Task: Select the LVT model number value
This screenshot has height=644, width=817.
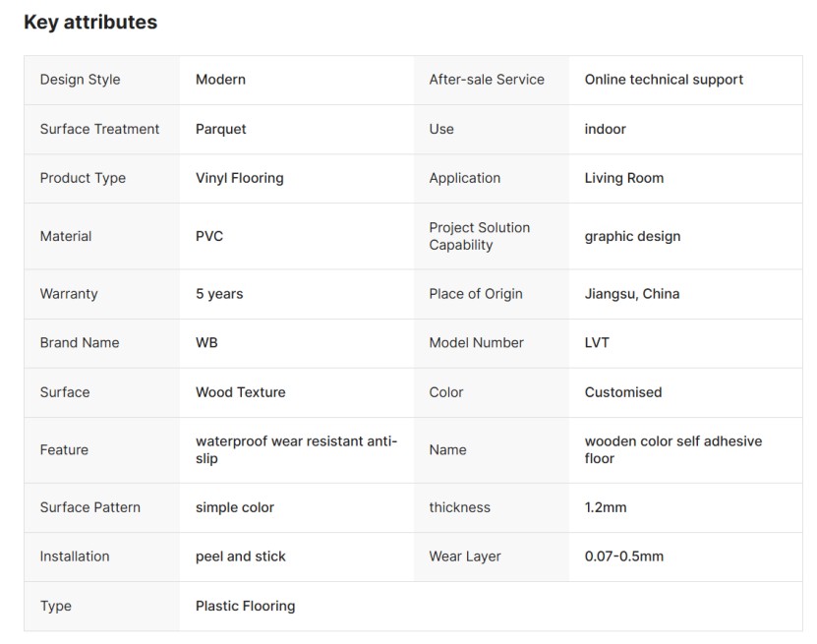Action: 597,342
